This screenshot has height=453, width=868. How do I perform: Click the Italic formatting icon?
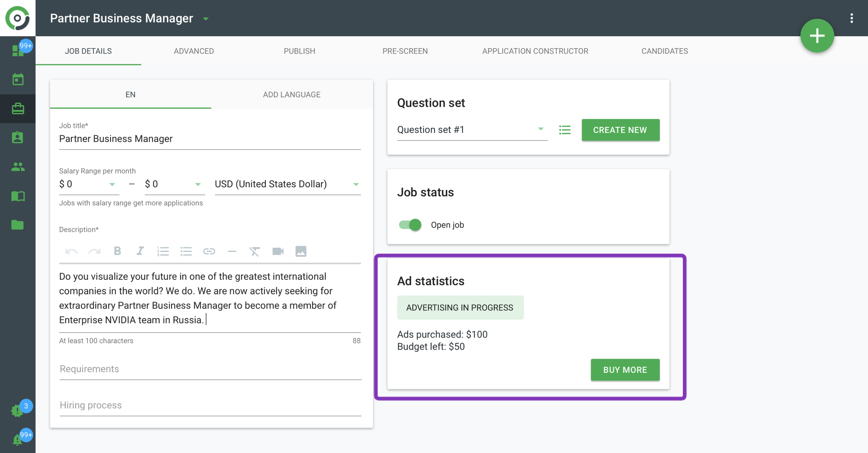point(140,251)
